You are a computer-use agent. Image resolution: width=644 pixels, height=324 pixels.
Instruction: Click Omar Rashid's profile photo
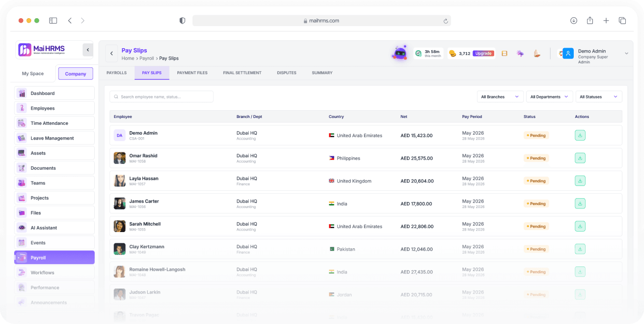coord(119,158)
